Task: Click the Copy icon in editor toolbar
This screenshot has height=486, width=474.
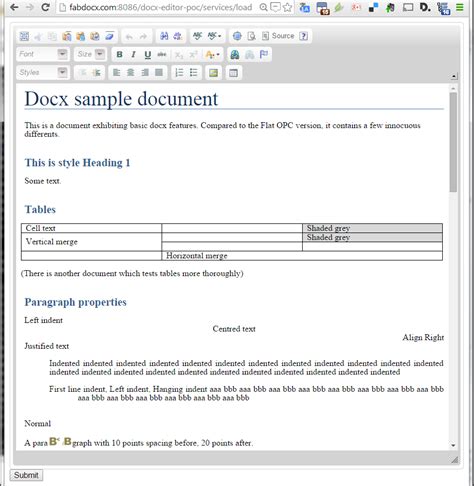Action: (x=52, y=36)
